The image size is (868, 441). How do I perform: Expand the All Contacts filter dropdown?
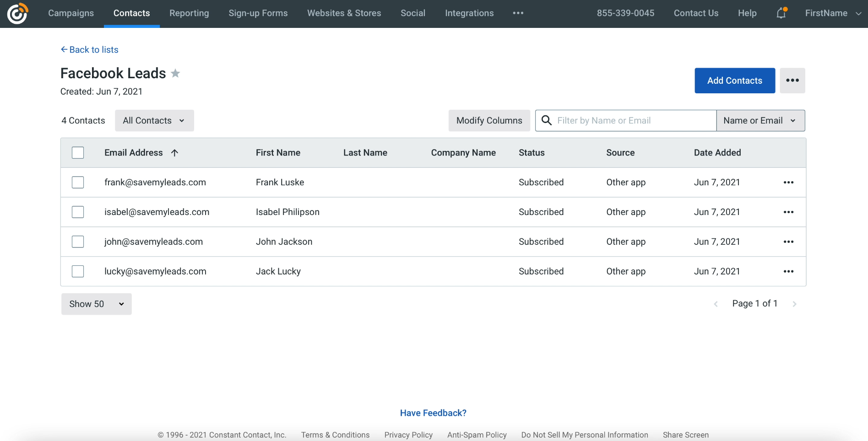[154, 120]
